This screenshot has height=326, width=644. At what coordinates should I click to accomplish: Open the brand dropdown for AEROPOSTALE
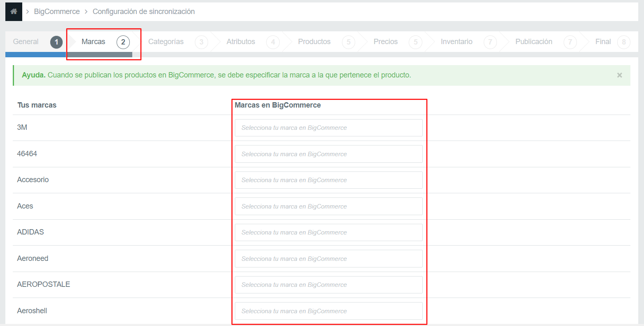click(x=329, y=285)
